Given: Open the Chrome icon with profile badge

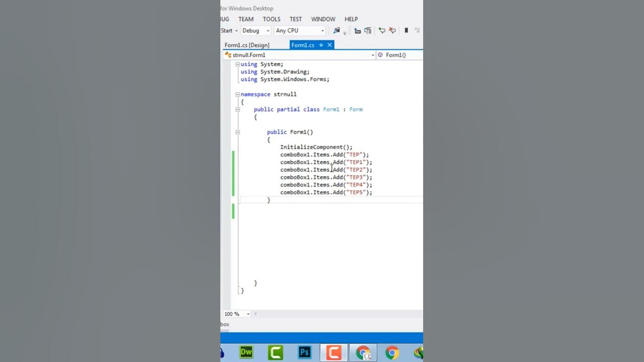Looking at the screenshot, I should coord(363,352).
